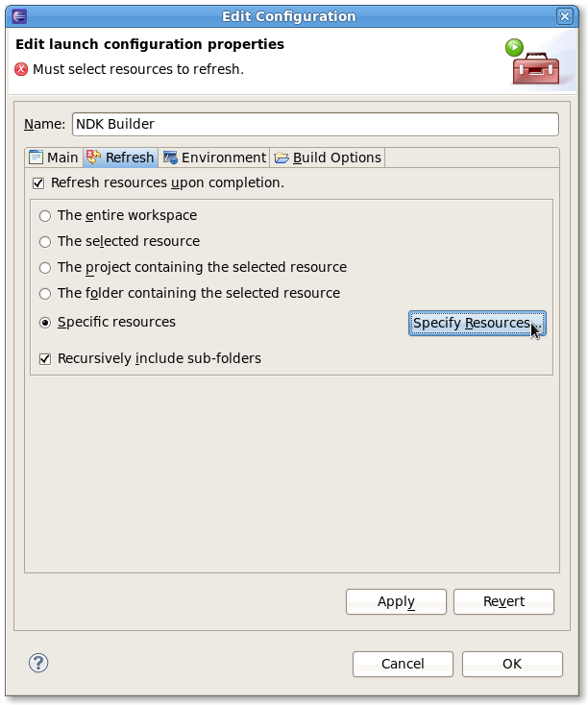Screen dimensions: 588x705
Task: Select the Specific resources radio button
Action: click(x=45, y=323)
